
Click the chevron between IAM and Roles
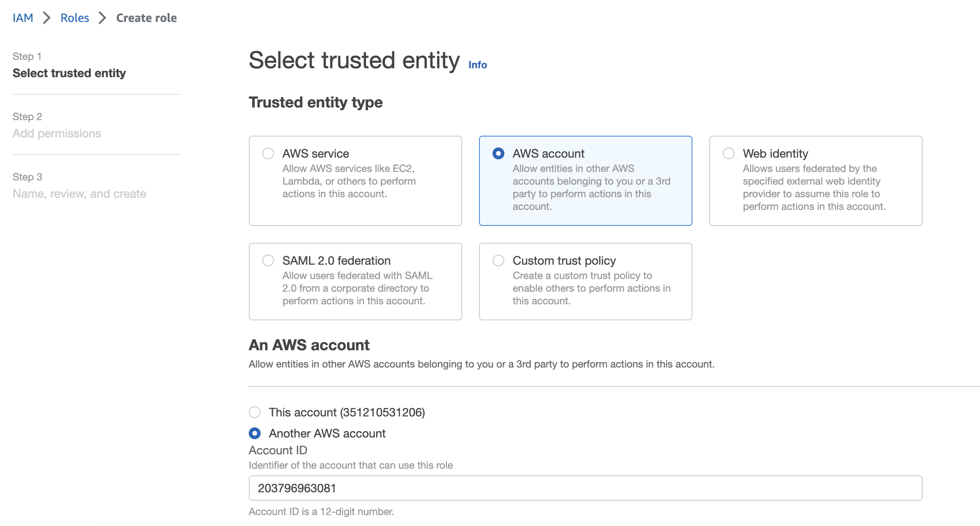pyautogui.click(x=46, y=18)
